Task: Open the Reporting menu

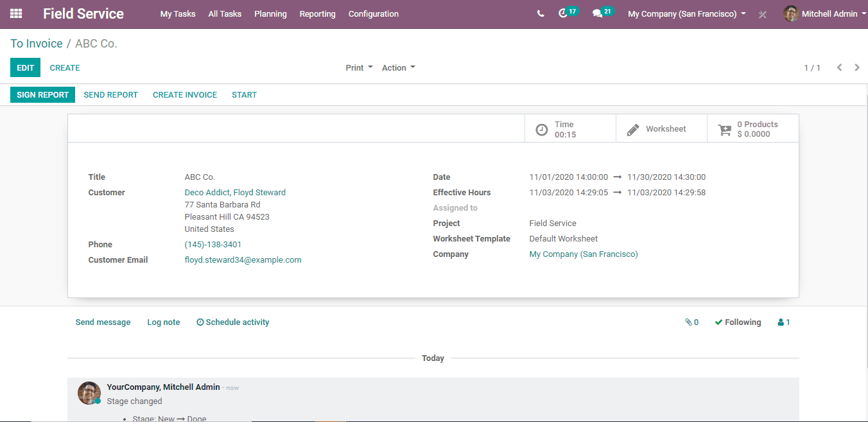Action: (317, 13)
